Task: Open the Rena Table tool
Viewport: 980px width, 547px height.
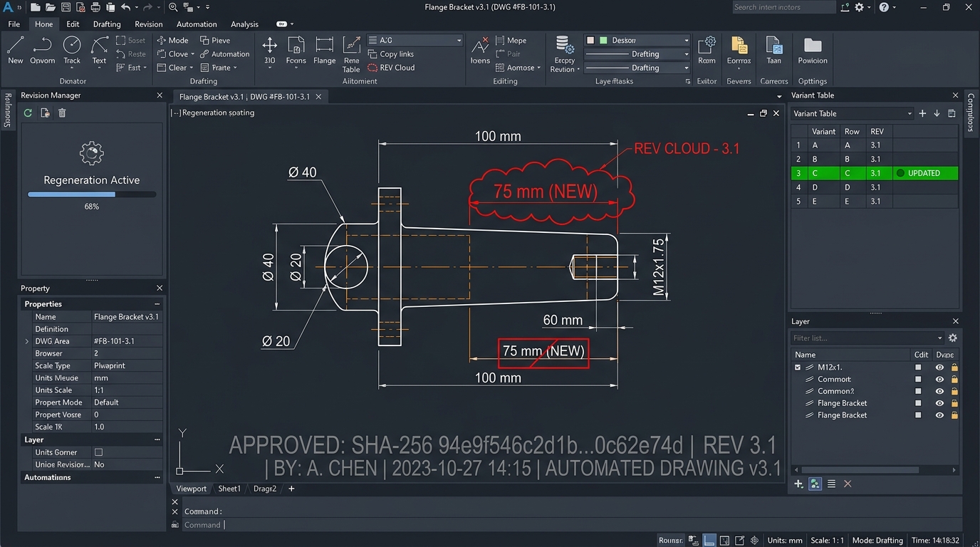Action: pos(351,54)
